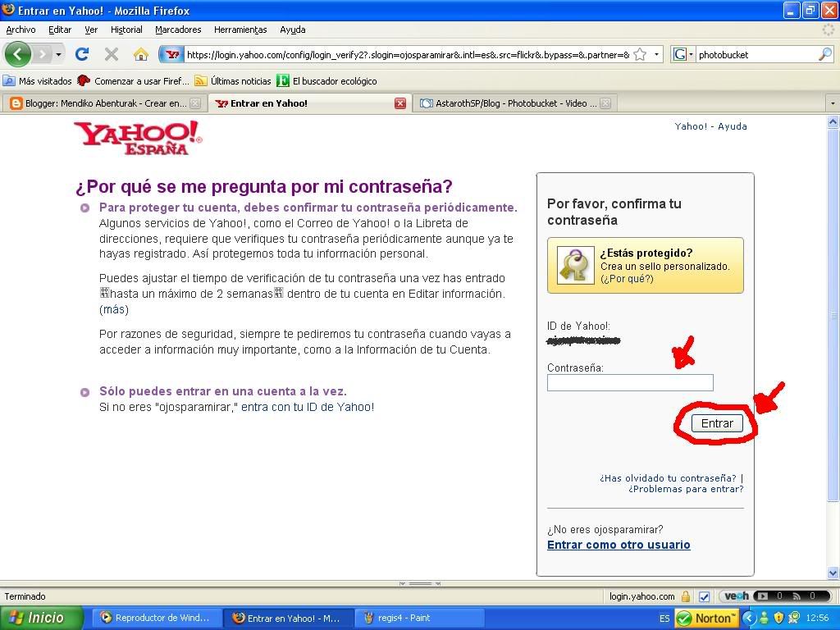Toggle the status bar checkmark box
840x630 pixels.
pos(704,596)
